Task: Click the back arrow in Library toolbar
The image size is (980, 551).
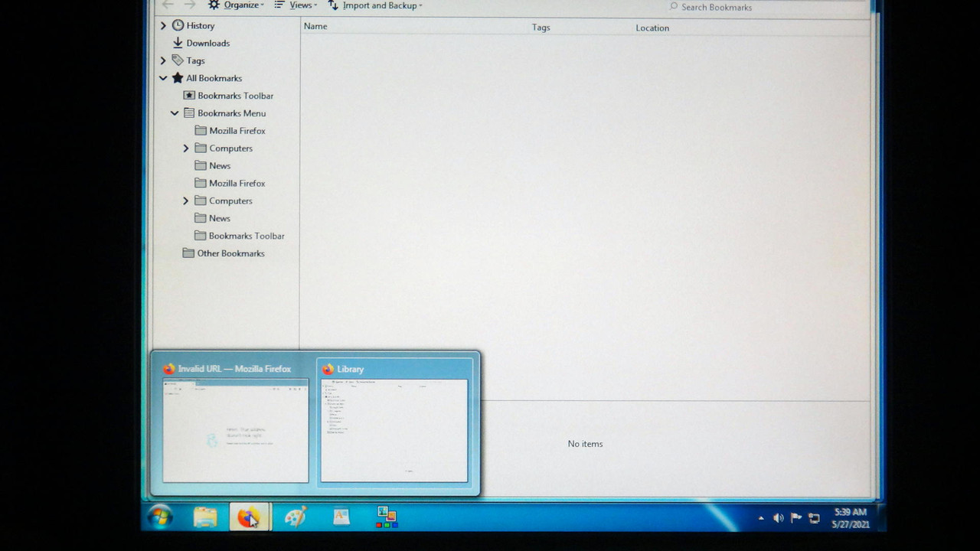Action: pyautogui.click(x=168, y=5)
